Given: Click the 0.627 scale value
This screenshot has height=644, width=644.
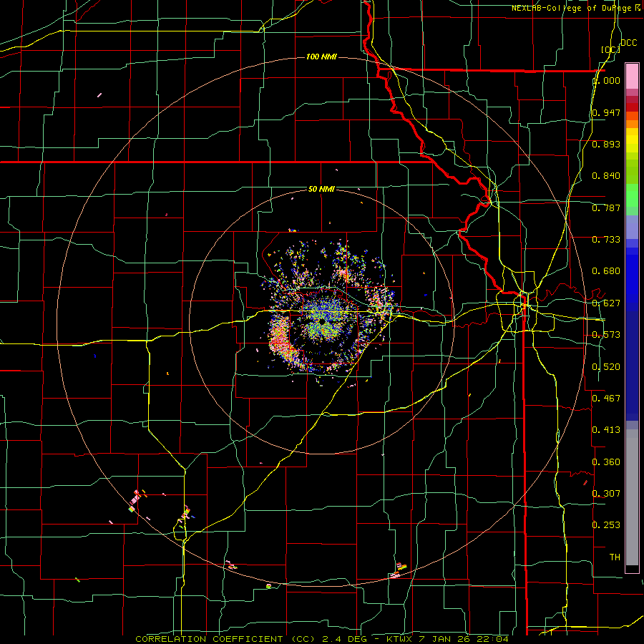Looking at the screenshot, I should (x=606, y=303).
